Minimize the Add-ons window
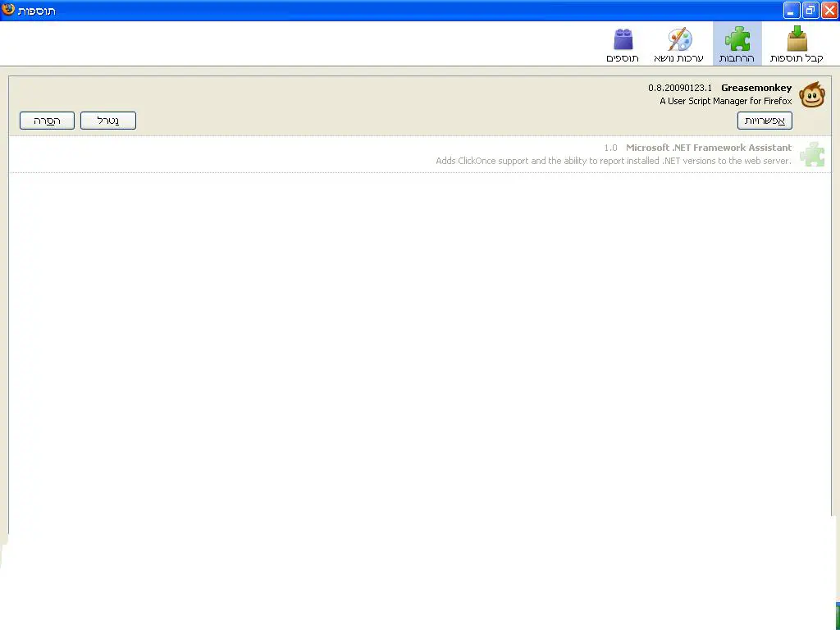840x630 pixels. pos(791,11)
